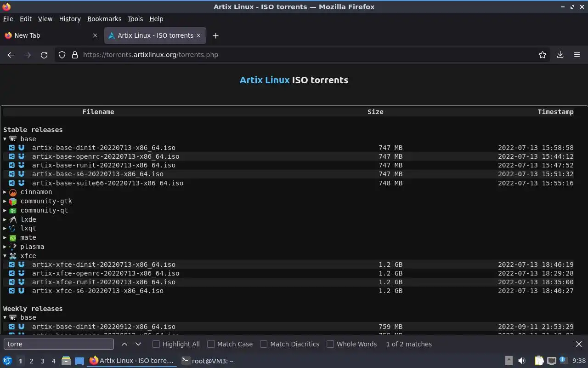Show tracking protection shield info
This screenshot has width=588, height=368.
click(x=62, y=55)
